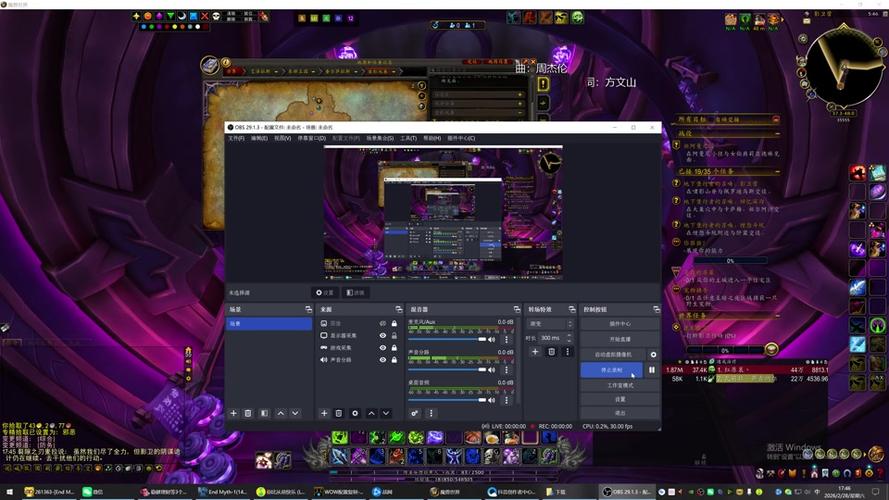Toggle lock on the 游戏采集 source
This screenshot has height=500, width=889.
(x=394, y=348)
